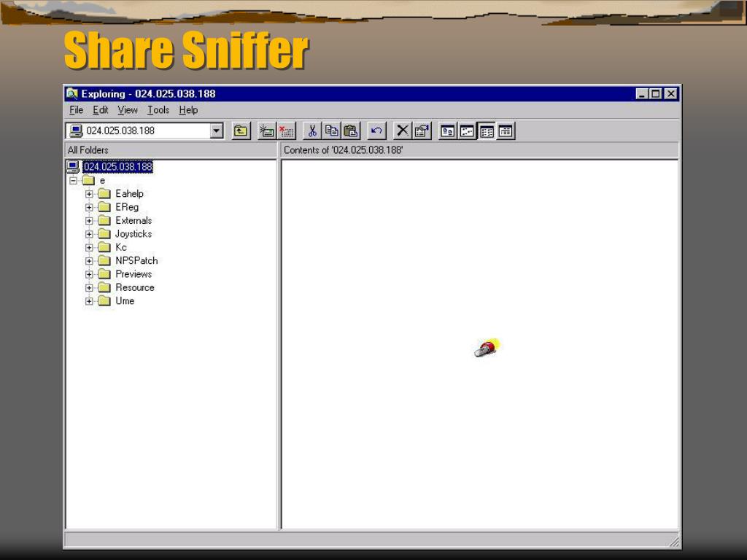
Task: Select the Eahelp folder label
Action: pos(130,194)
